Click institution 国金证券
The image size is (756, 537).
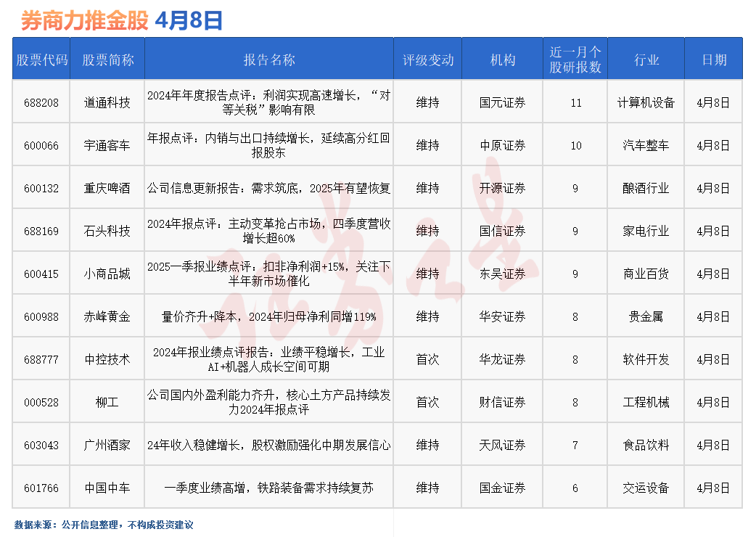tap(502, 488)
